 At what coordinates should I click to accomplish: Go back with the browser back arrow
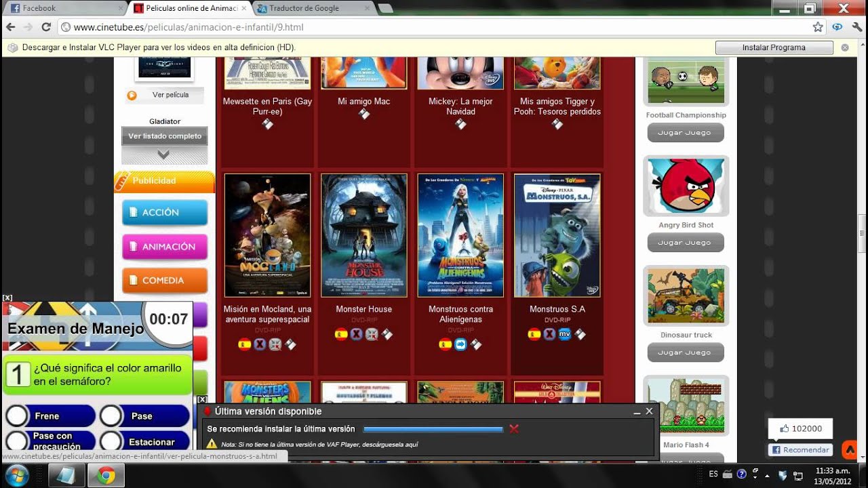pyautogui.click(x=11, y=27)
